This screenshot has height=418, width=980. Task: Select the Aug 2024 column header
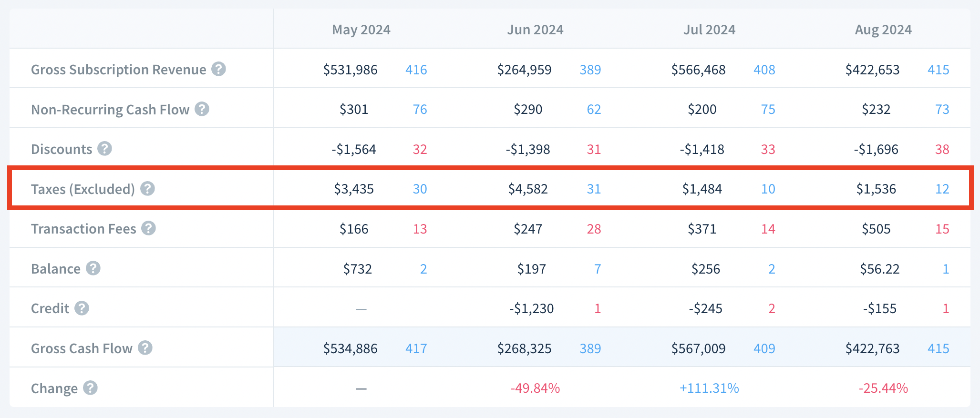point(883,30)
